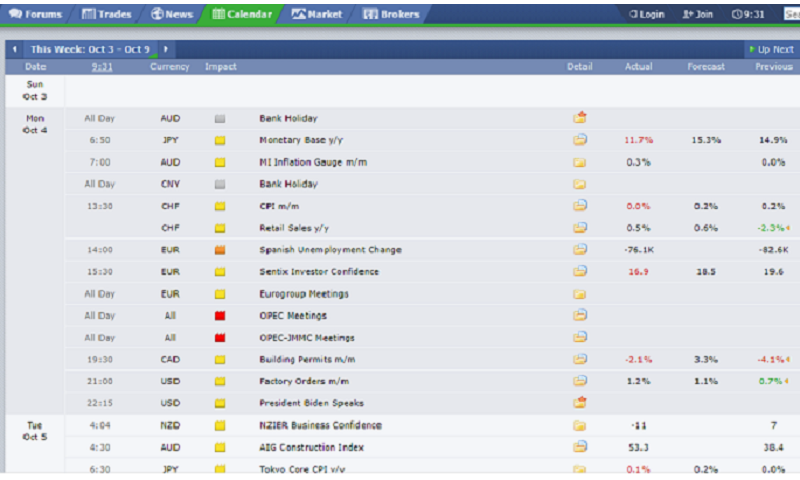Click the 9:31 time column header
This screenshot has width=800, height=480.
101,67
